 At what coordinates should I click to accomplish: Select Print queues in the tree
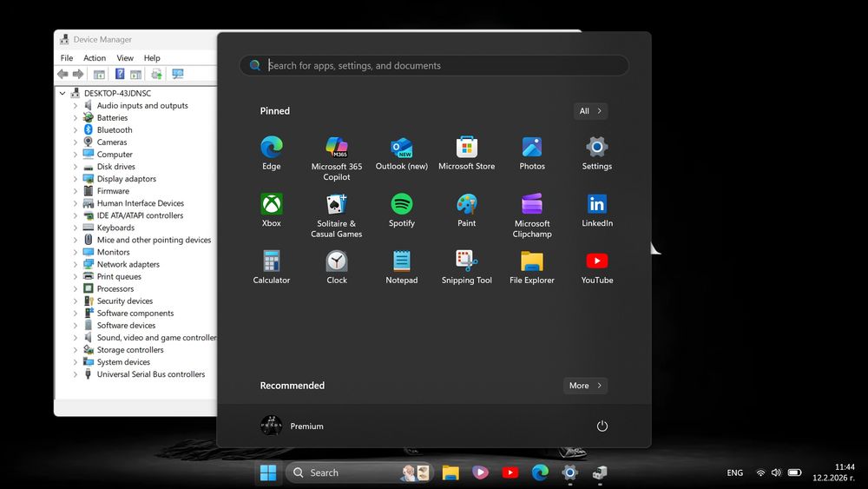pyautogui.click(x=118, y=276)
